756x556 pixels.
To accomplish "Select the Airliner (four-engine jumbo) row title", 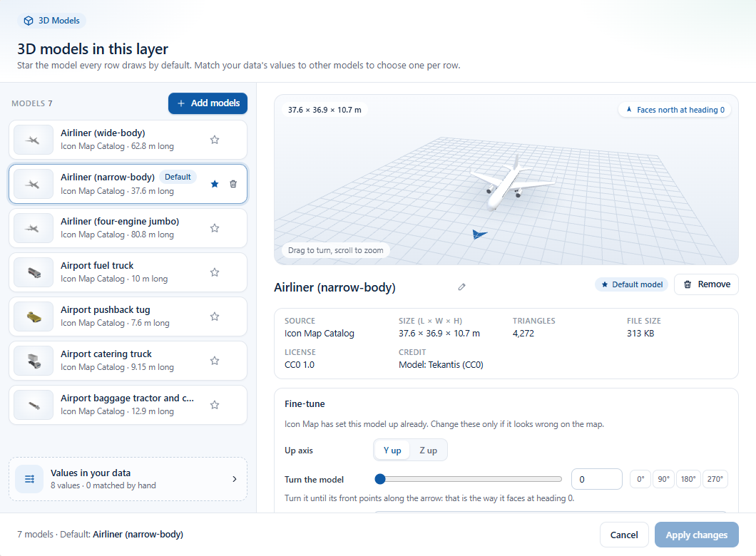I will point(120,221).
